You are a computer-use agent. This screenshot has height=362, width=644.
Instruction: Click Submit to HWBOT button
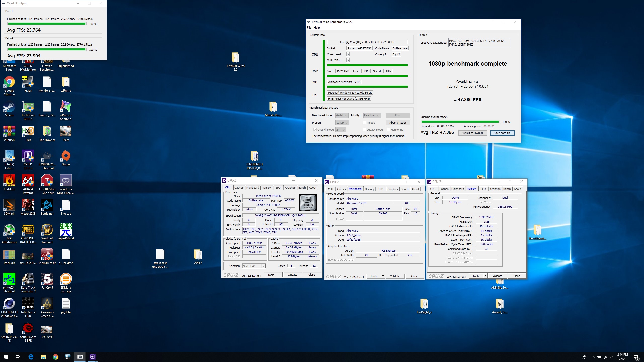(x=472, y=133)
